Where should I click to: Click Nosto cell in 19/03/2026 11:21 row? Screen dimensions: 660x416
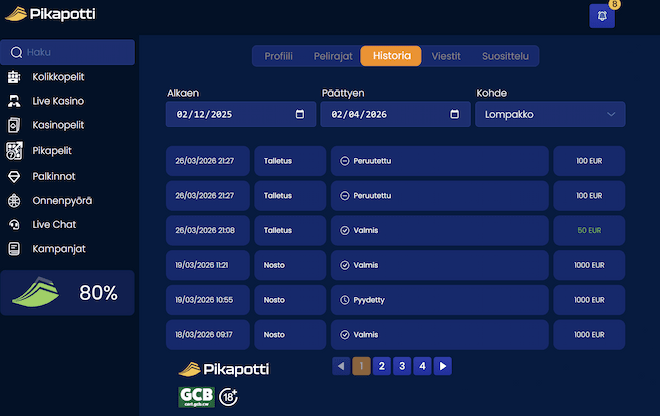tap(290, 265)
